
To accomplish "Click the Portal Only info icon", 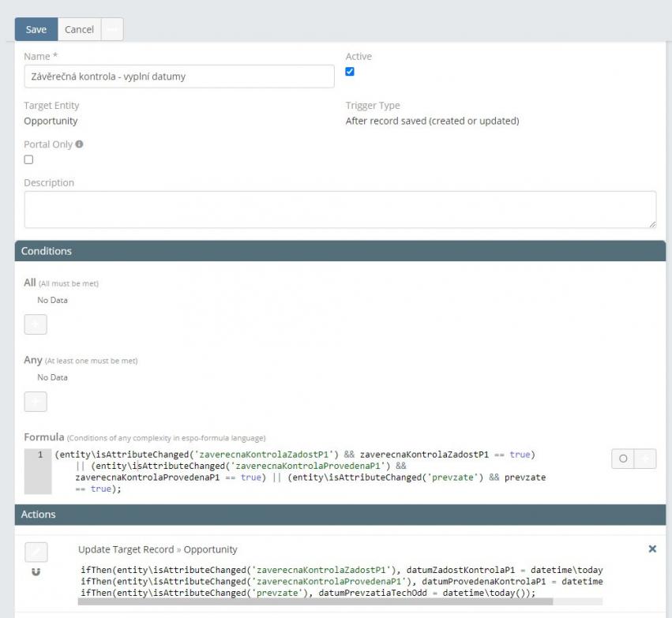I will point(80,144).
